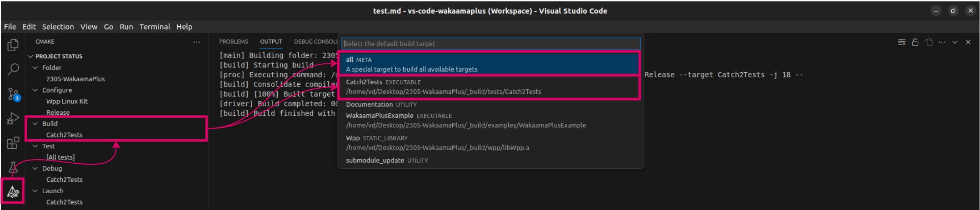Collapse the Build section in the tree

[36, 124]
